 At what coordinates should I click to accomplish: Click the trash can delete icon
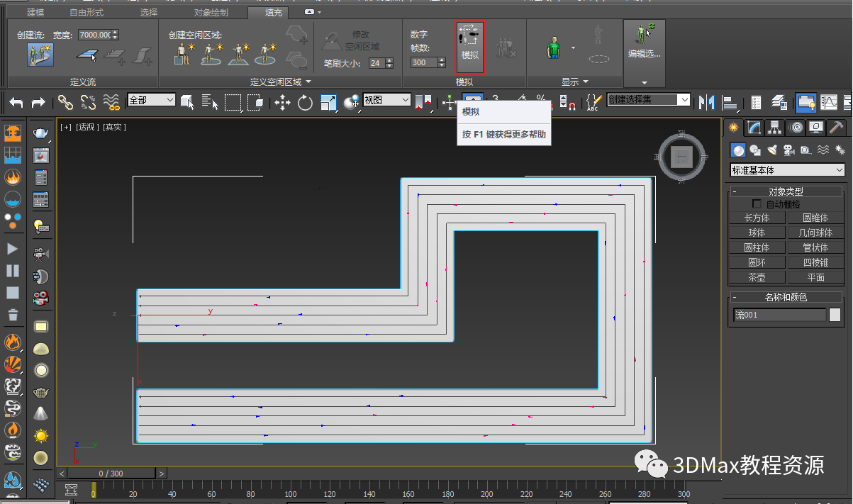pyautogui.click(x=13, y=314)
